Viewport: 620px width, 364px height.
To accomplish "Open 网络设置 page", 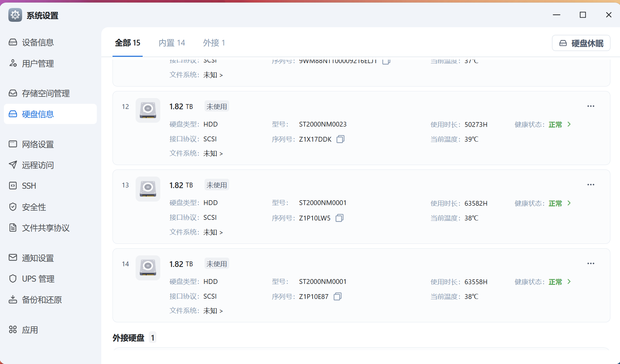I will tap(38, 144).
